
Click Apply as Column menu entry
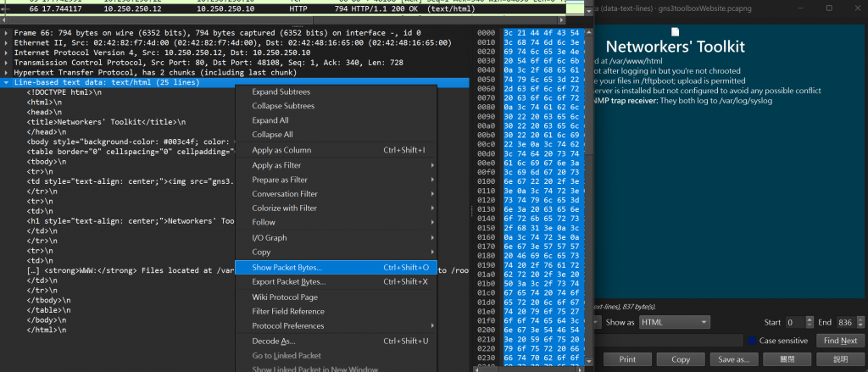click(x=336, y=150)
